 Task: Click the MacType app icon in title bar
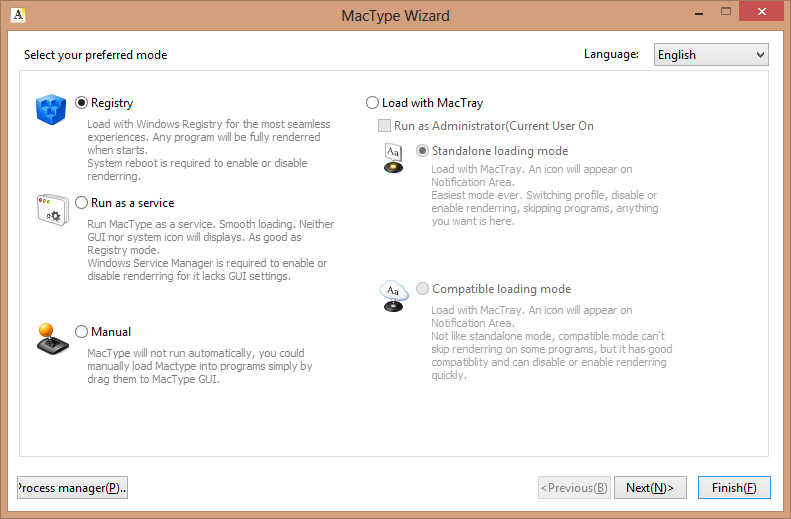click(x=18, y=15)
